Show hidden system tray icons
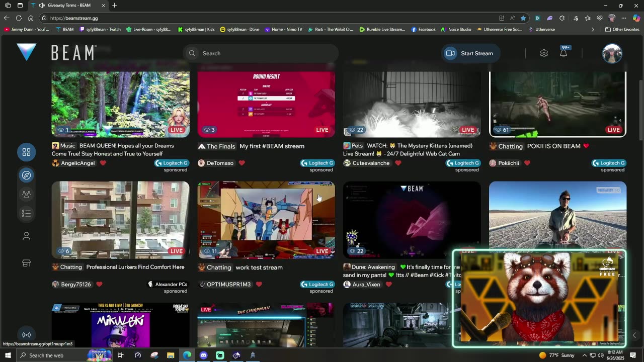The image size is (644, 362). point(584,355)
